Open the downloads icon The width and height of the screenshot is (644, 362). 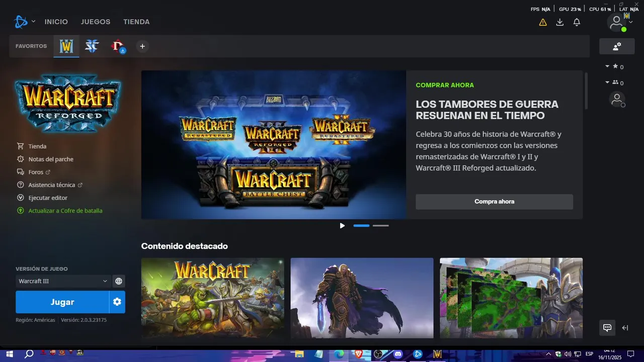[560, 22]
